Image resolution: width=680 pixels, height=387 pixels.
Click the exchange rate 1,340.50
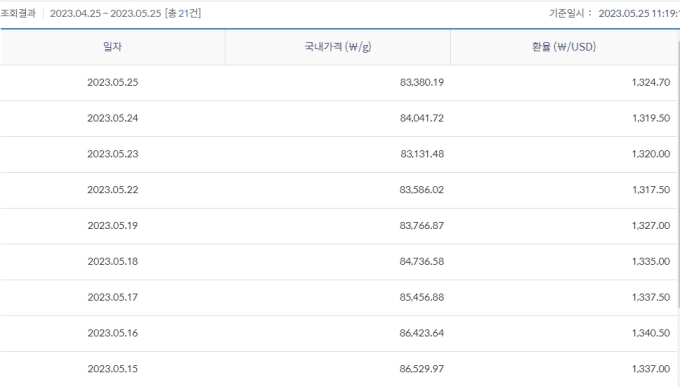[x=651, y=333]
